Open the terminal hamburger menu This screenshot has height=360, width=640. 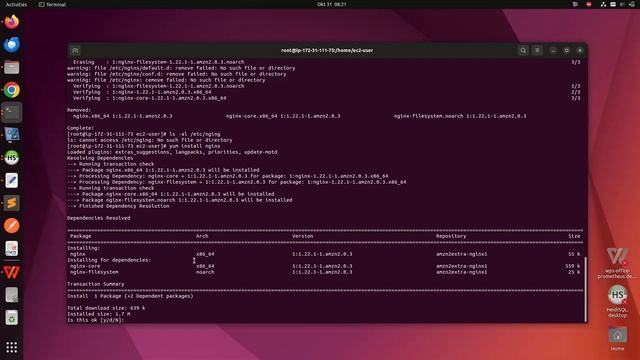coord(537,50)
